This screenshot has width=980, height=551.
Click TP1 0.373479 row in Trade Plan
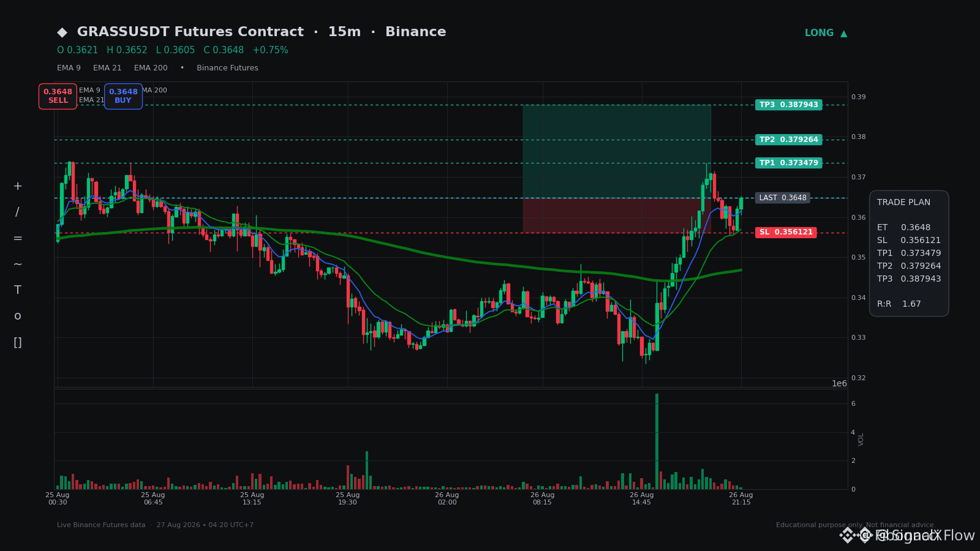coord(909,253)
